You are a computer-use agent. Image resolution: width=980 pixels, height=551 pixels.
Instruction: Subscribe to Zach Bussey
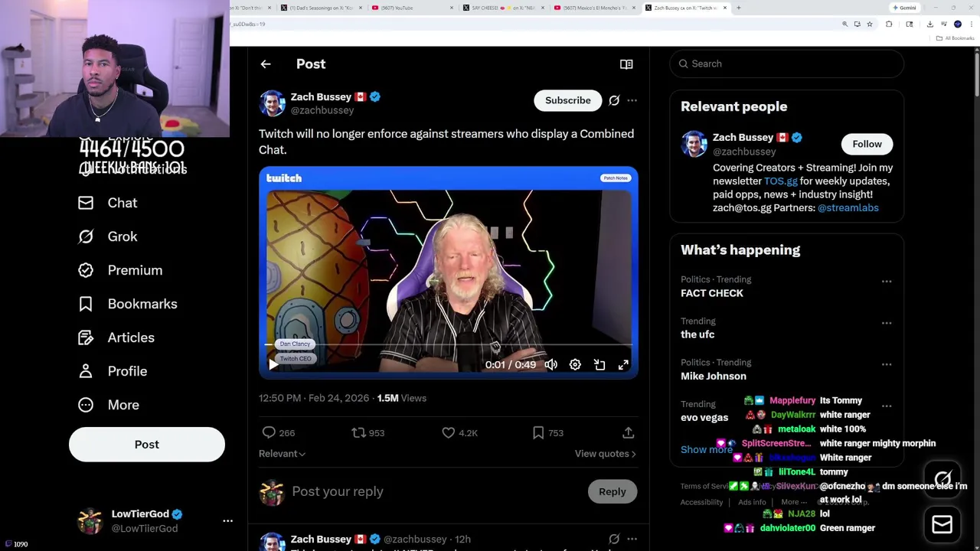pyautogui.click(x=568, y=100)
